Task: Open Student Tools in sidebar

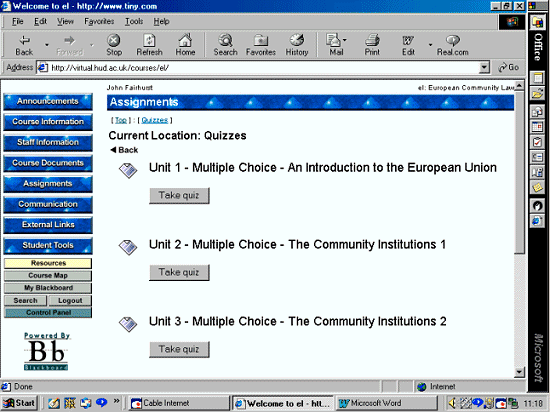Action: pos(48,245)
